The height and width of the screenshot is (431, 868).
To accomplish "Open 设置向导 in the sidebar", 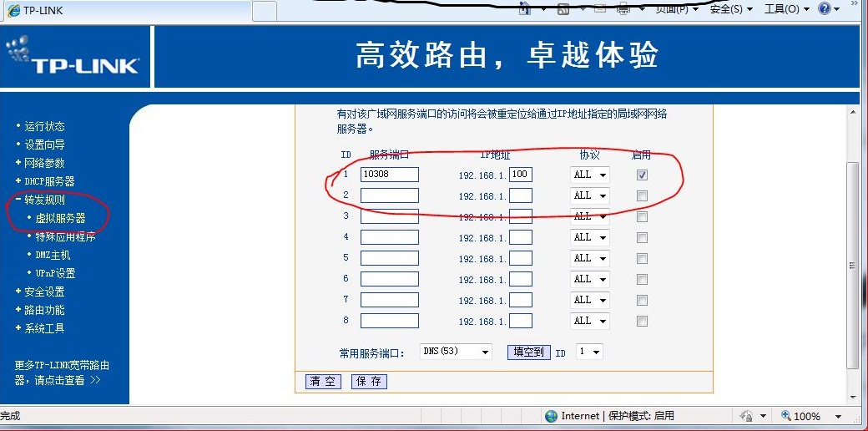I will click(44, 145).
